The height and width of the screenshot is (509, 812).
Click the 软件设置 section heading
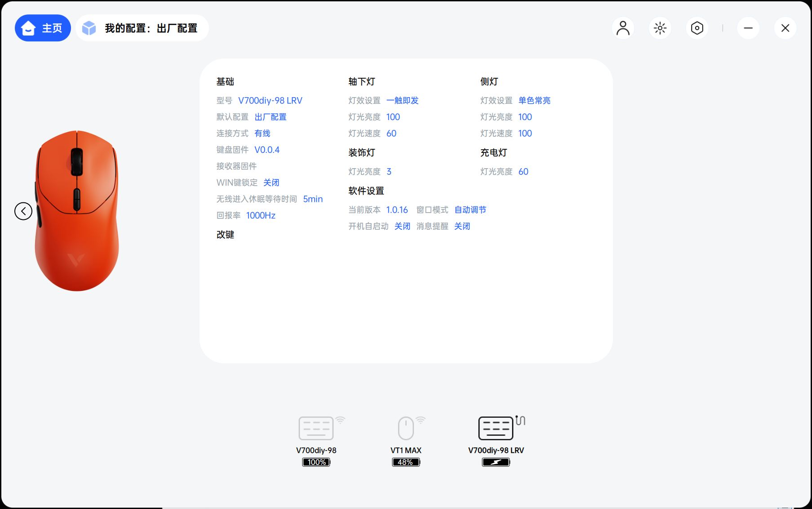click(x=366, y=191)
